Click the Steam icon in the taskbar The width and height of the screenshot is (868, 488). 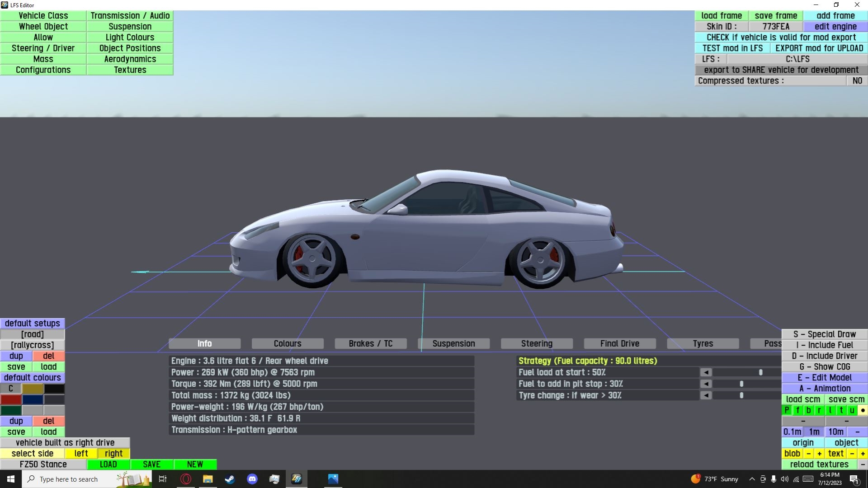(230, 479)
